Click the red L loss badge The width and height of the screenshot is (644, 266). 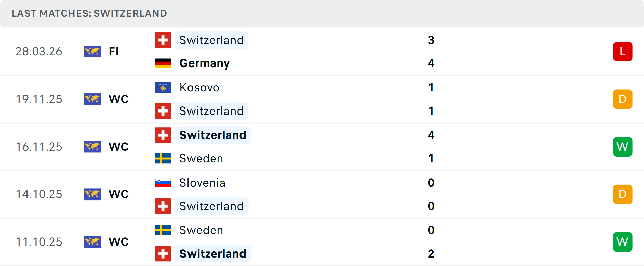(623, 52)
